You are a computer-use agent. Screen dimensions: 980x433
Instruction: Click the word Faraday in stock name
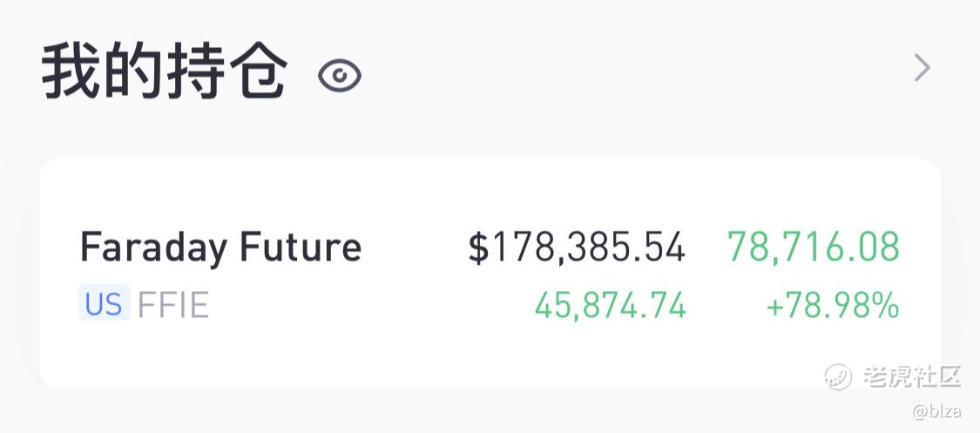(153, 249)
